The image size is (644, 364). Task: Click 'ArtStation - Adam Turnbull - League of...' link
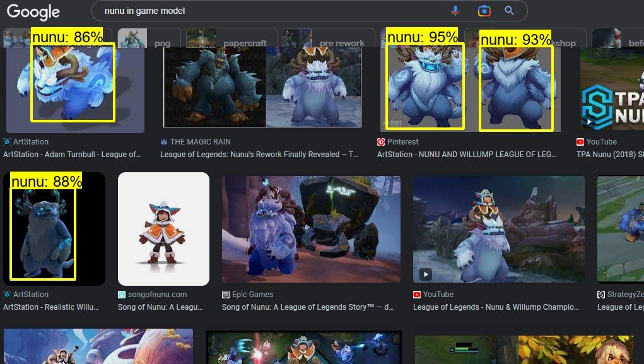(x=72, y=155)
